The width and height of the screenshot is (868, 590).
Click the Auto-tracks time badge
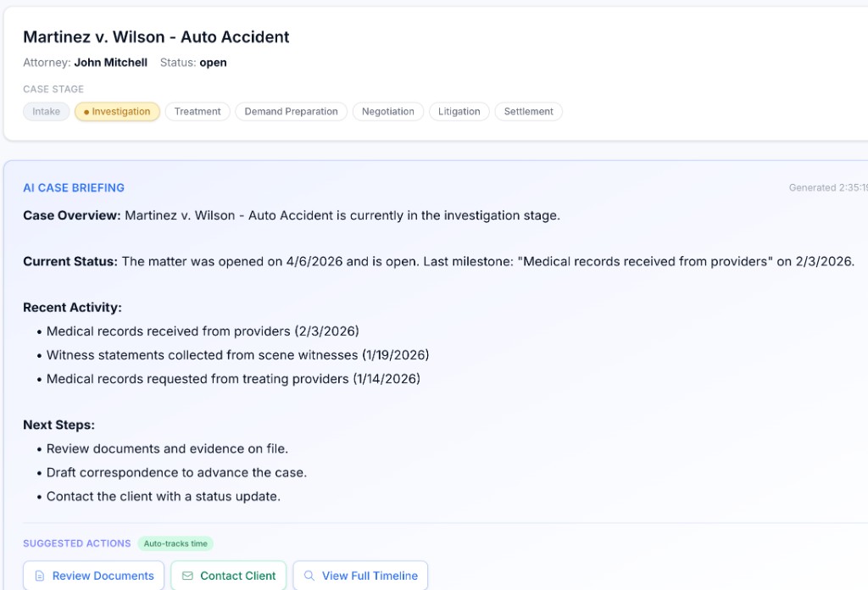pyautogui.click(x=175, y=544)
